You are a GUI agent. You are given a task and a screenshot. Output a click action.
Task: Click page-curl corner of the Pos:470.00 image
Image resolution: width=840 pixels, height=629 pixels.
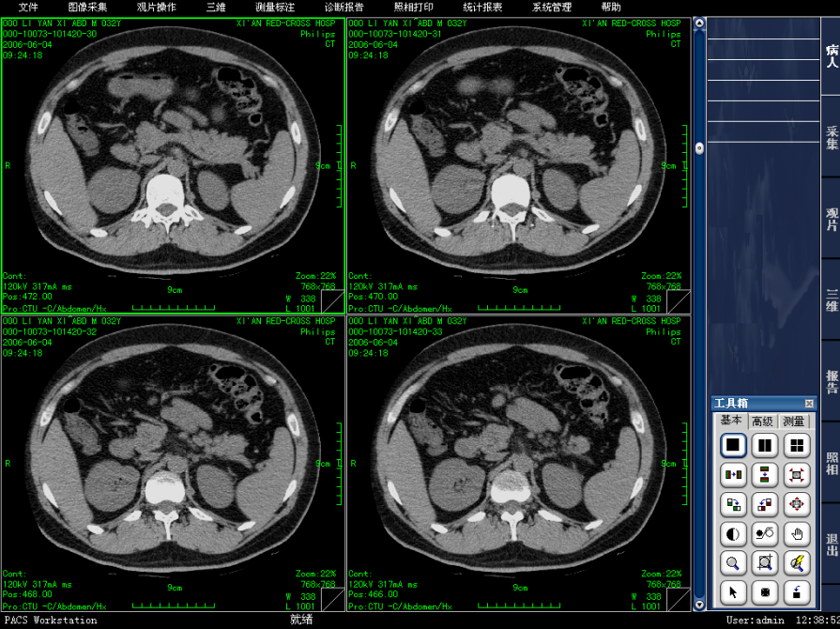pos(679,302)
